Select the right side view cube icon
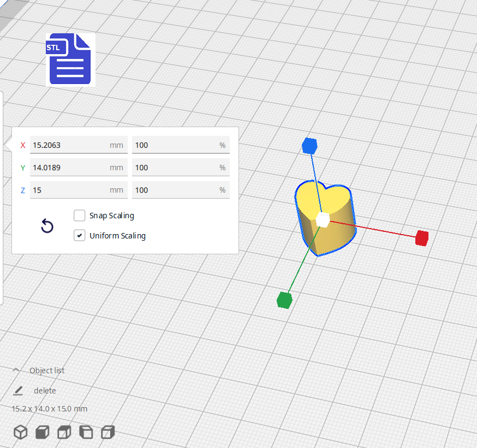This screenshot has height=448, width=477. (x=108, y=433)
